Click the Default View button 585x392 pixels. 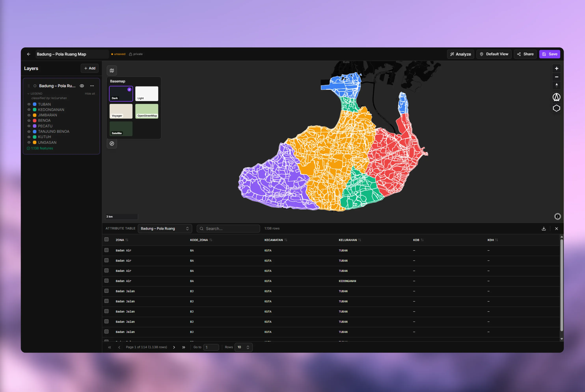coord(494,54)
